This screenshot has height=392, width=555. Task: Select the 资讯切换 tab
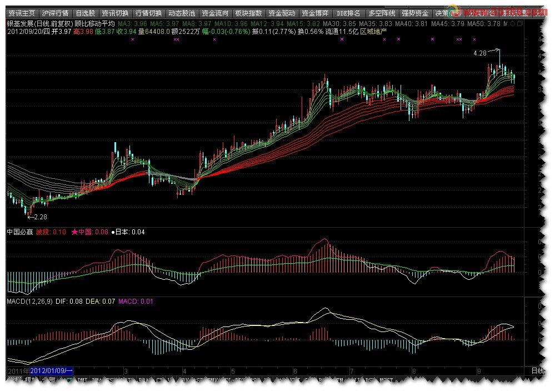click(x=116, y=13)
